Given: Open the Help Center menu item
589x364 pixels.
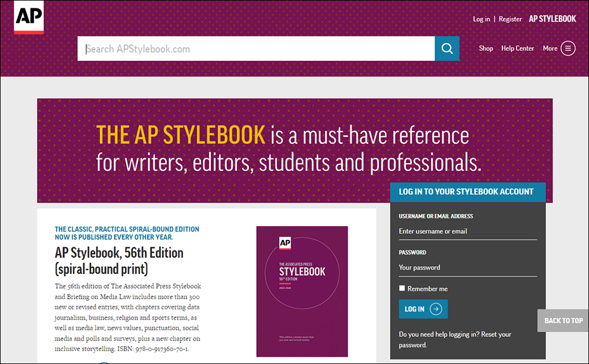Looking at the screenshot, I should click(x=517, y=48).
